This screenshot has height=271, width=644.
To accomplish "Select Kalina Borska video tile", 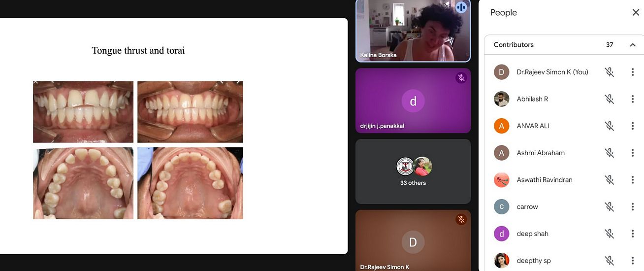I will [413, 31].
